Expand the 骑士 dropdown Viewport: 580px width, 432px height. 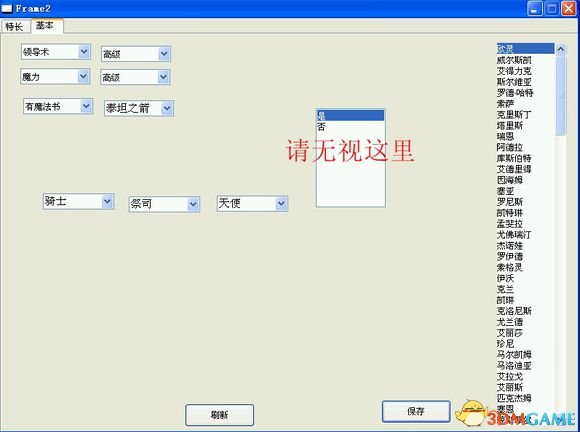[x=107, y=202]
